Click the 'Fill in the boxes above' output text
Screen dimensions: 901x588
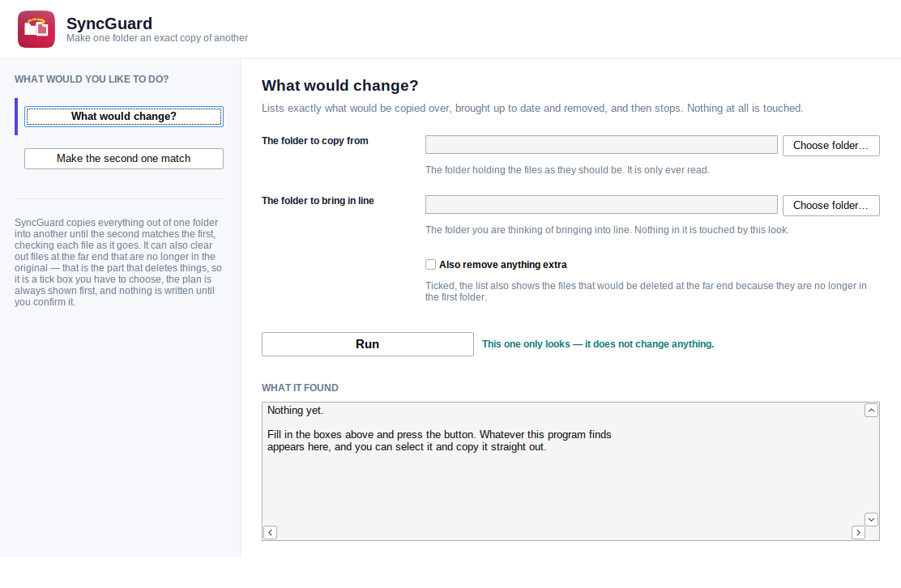439,441
